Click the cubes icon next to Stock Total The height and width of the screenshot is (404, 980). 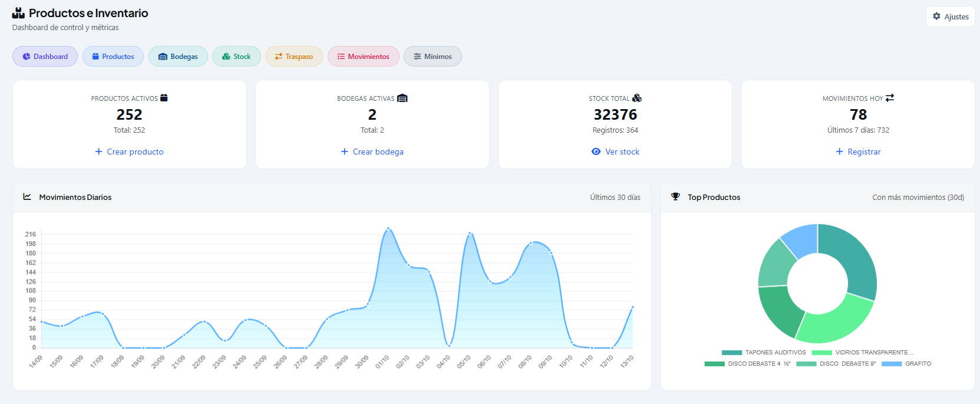637,98
